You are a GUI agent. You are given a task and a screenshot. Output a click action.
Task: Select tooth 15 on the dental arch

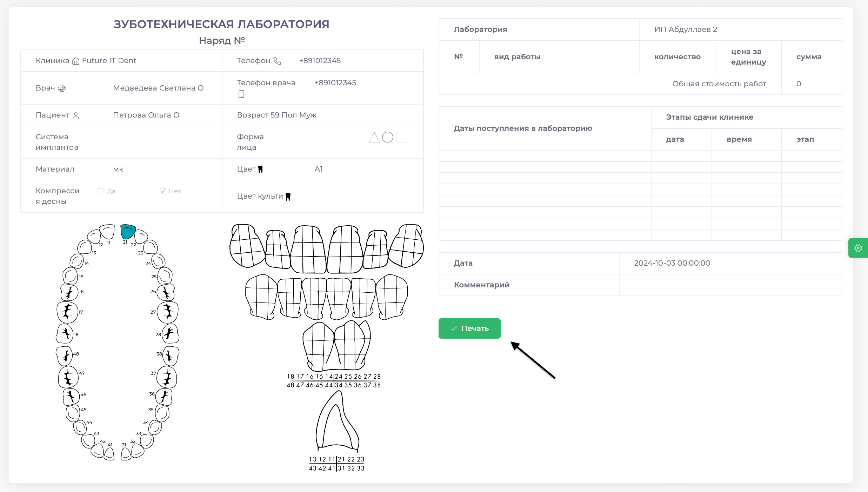[70, 276]
